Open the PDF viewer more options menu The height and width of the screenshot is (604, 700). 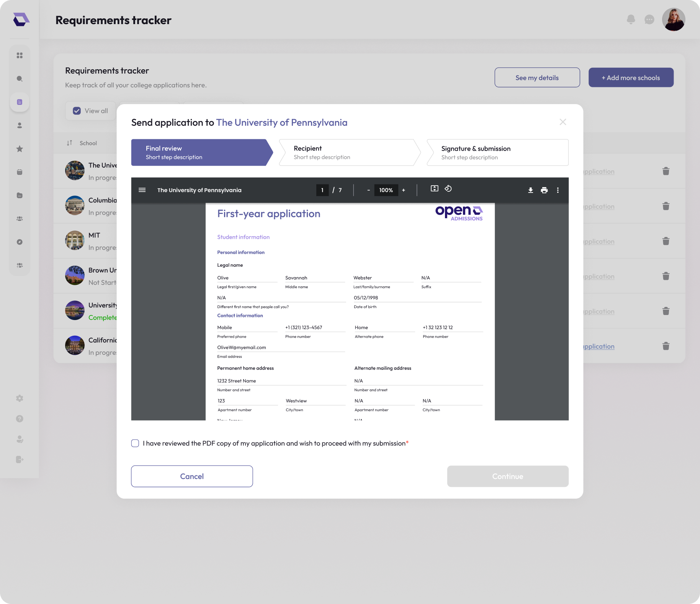(x=558, y=190)
